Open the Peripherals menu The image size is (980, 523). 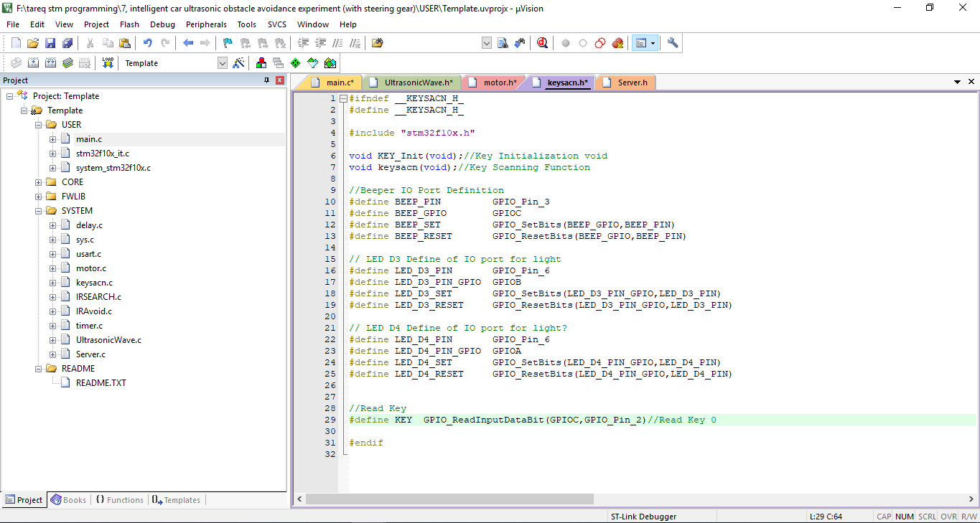206,24
